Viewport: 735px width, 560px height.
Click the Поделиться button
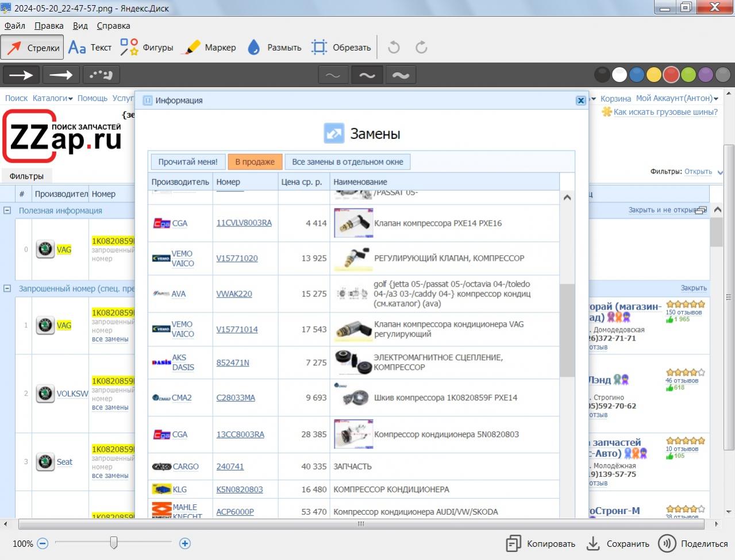click(694, 543)
